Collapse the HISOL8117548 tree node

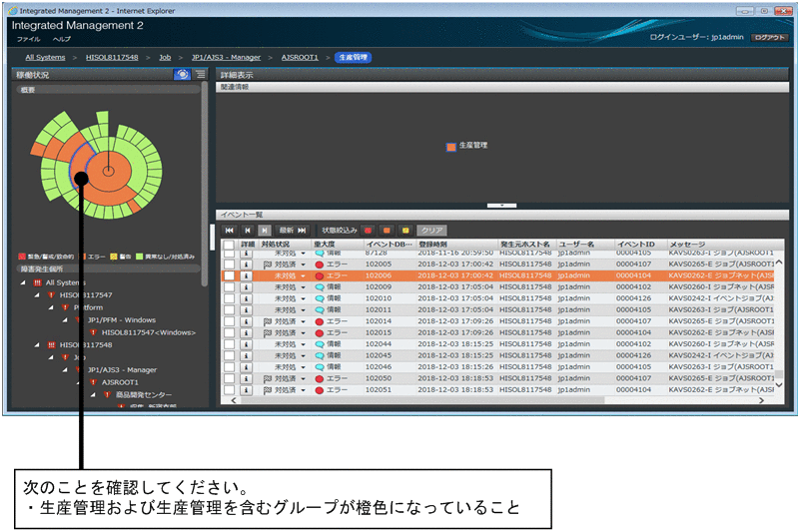click(x=37, y=345)
